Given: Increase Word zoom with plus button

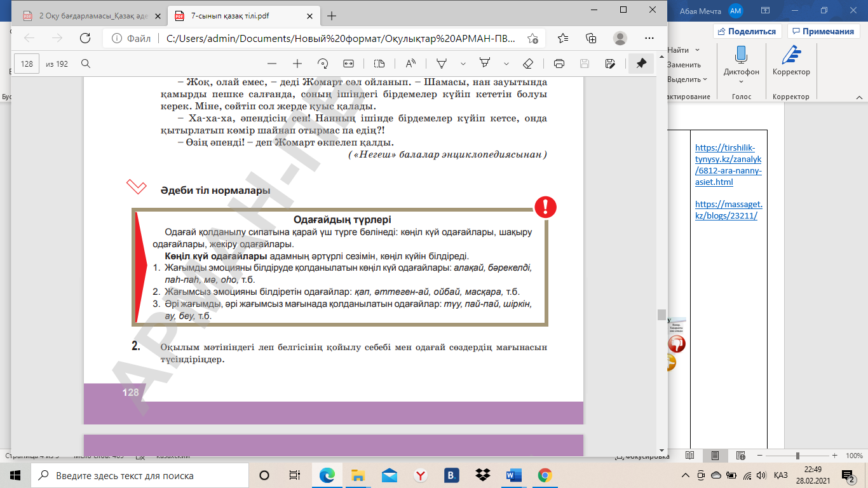Looking at the screenshot, I should (x=835, y=456).
